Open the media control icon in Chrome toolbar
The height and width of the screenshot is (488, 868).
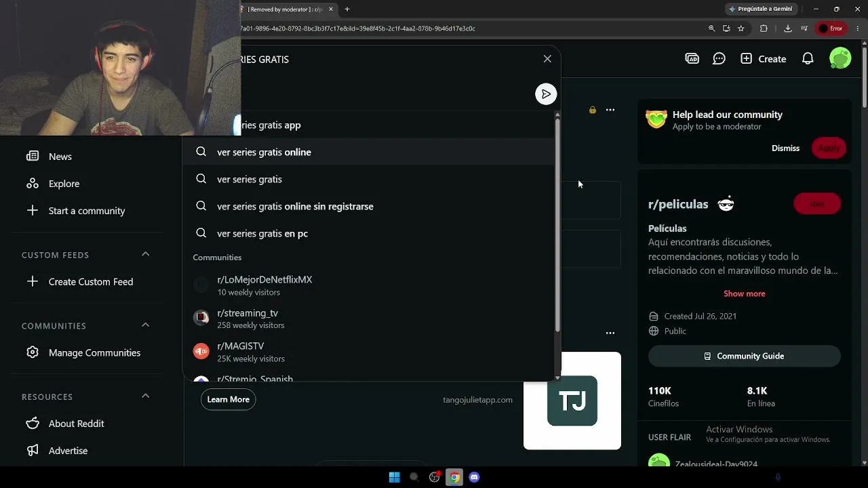(x=804, y=28)
